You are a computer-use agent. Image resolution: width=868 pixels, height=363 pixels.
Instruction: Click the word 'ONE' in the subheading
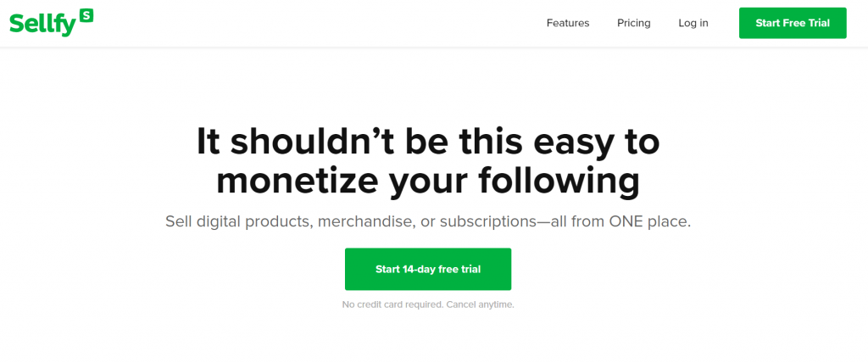tap(626, 222)
